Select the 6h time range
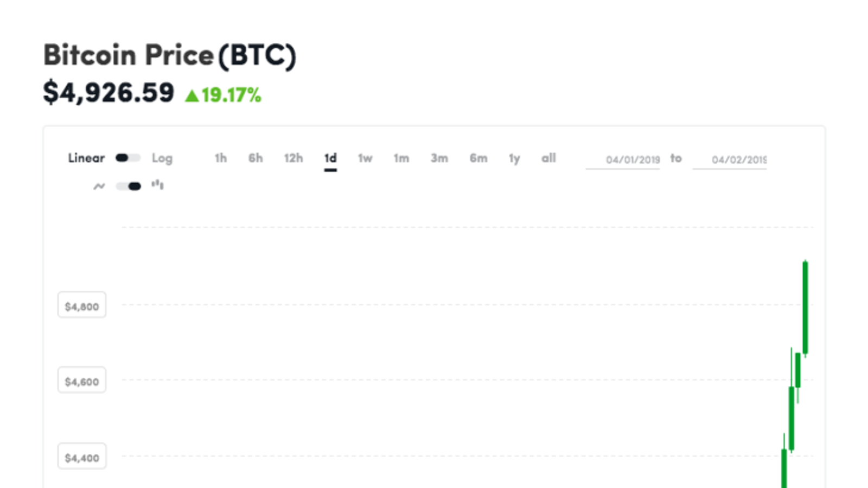Image resolution: width=868 pixels, height=488 pixels. click(256, 158)
